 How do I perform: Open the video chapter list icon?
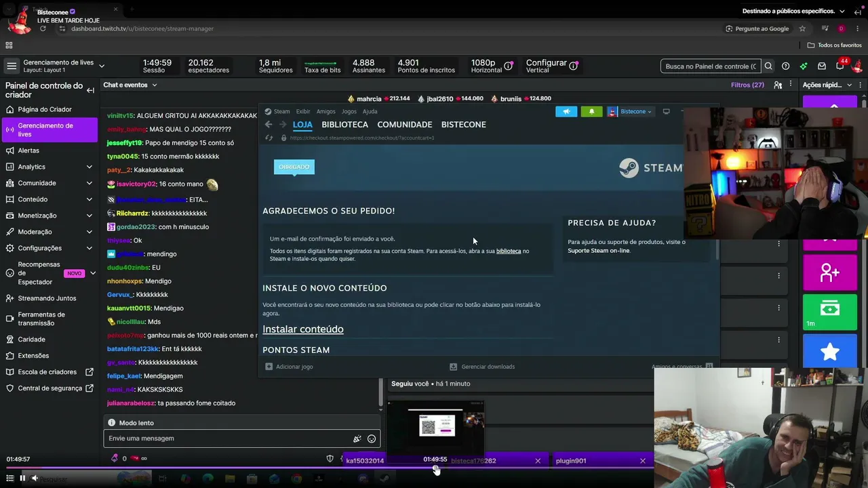click(9, 478)
